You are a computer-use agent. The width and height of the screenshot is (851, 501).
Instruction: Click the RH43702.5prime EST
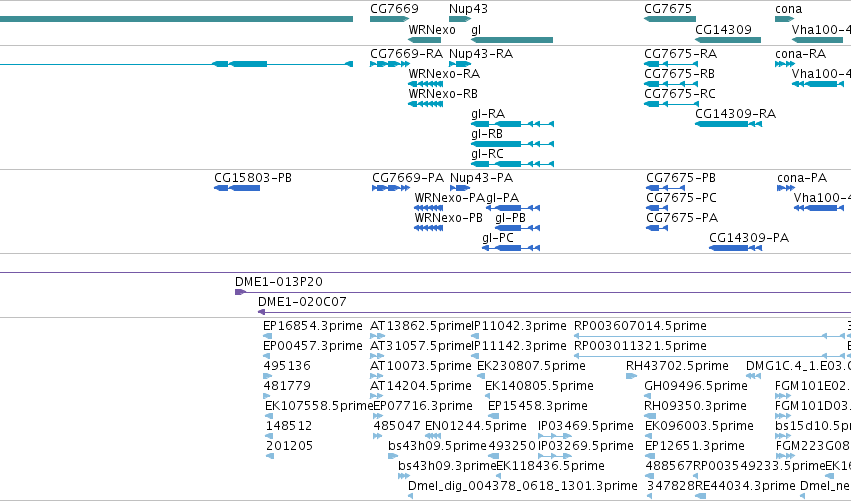(632, 376)
